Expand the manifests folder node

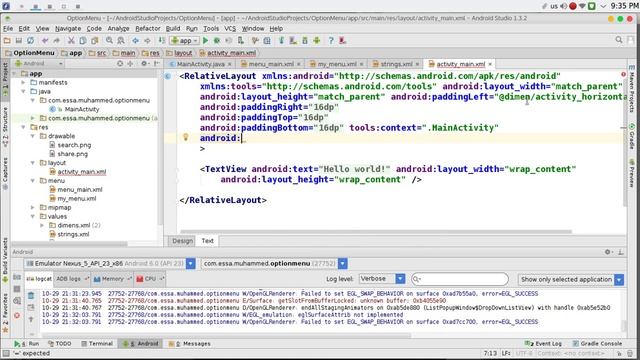(24, 82)
